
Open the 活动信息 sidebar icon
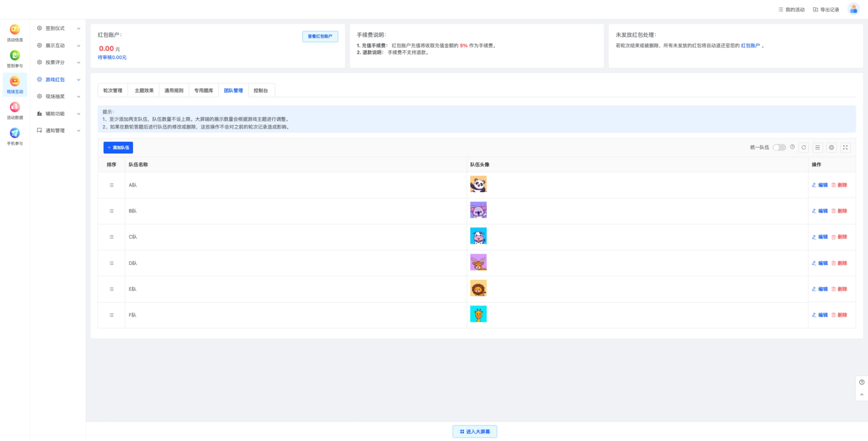pos(15,32)
